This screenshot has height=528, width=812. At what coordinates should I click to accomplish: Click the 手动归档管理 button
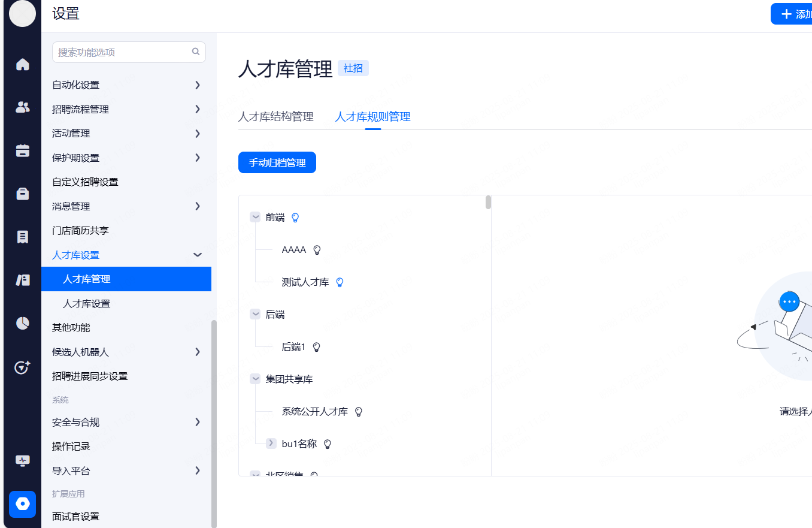[x=277, y=163]
